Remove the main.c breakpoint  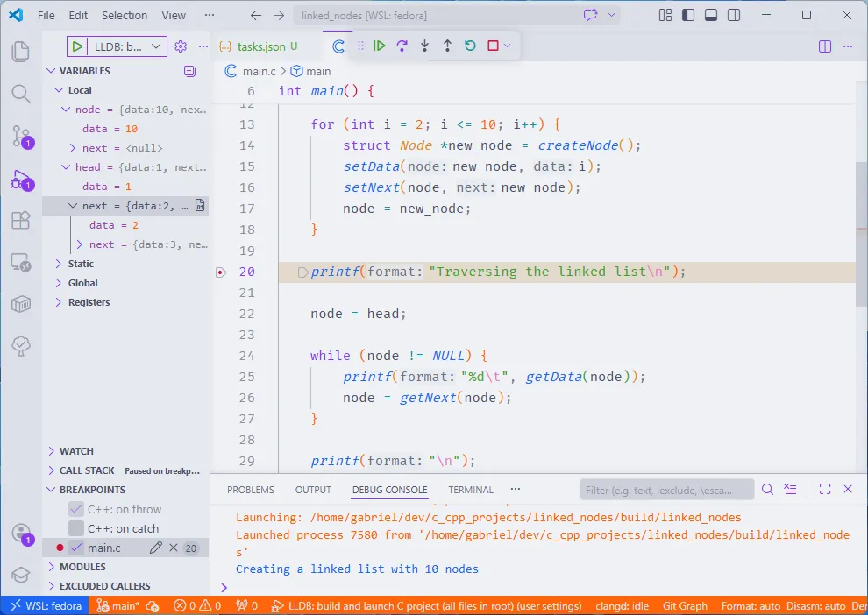click(x=174, y=548)
